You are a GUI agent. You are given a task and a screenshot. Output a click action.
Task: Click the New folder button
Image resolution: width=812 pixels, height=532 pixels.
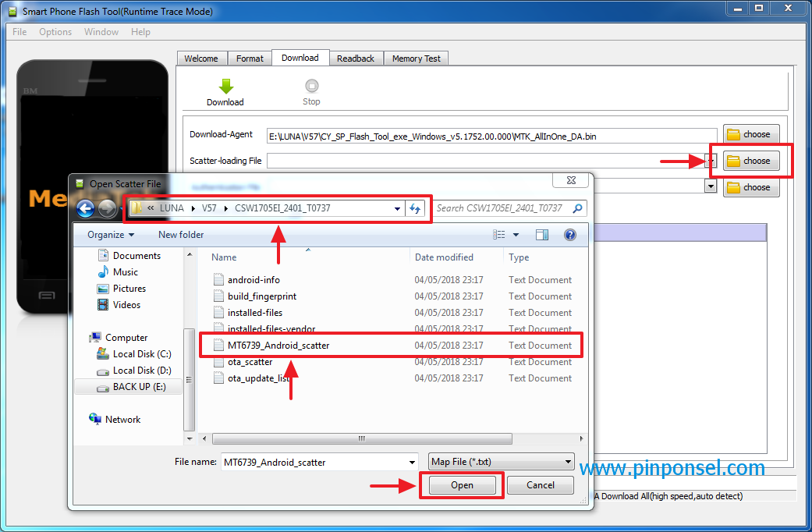[181, 235]
